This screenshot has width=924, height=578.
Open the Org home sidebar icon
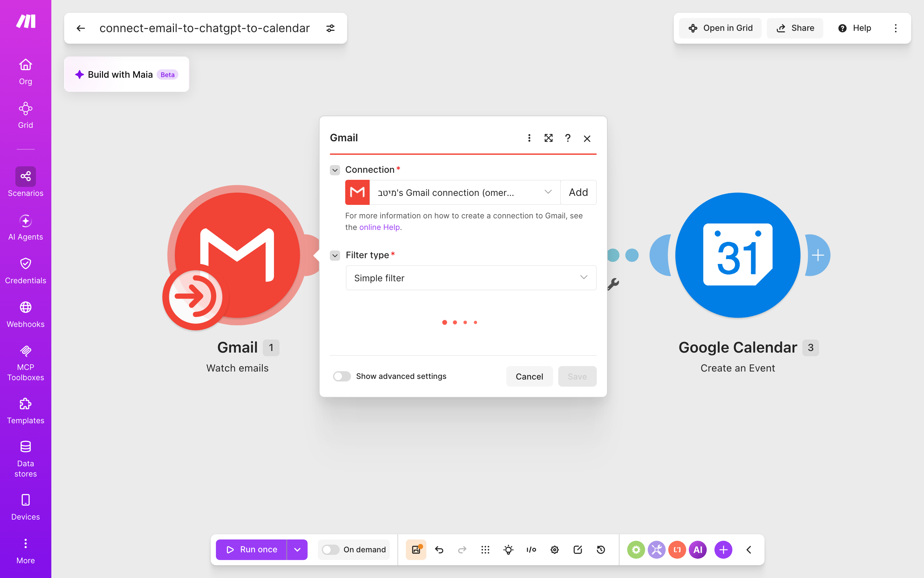(26, 72)
